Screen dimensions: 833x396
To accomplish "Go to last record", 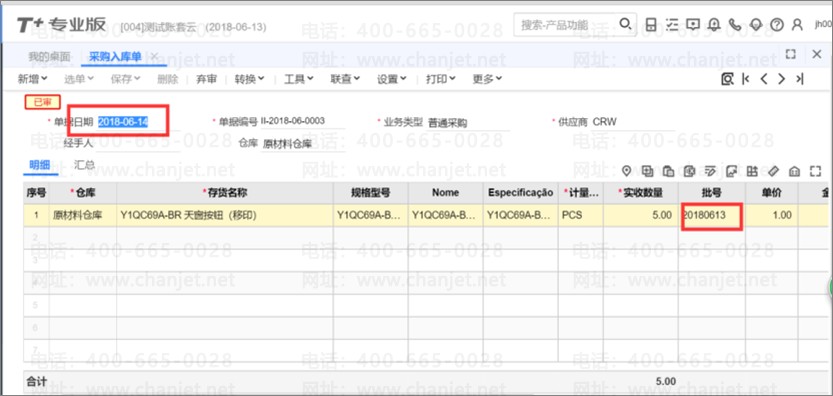I will click(x=799, y=79).
